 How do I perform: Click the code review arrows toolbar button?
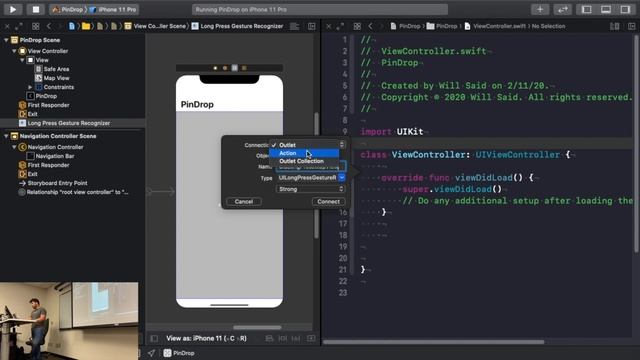[562, 9]
